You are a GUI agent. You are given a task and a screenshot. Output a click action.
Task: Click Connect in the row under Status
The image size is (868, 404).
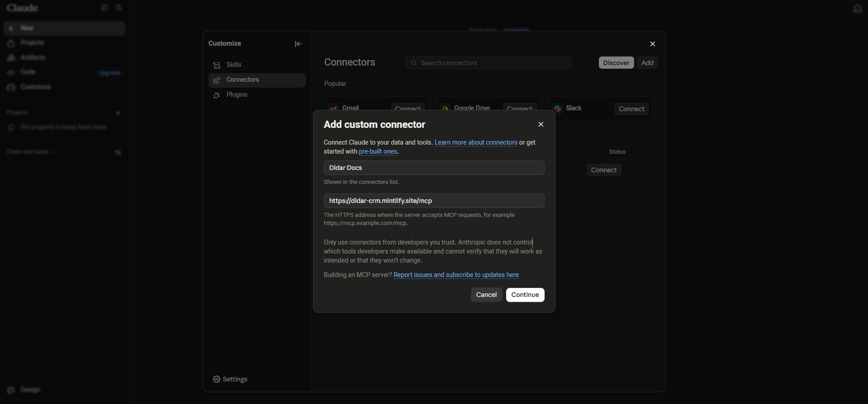coord(604,170)
